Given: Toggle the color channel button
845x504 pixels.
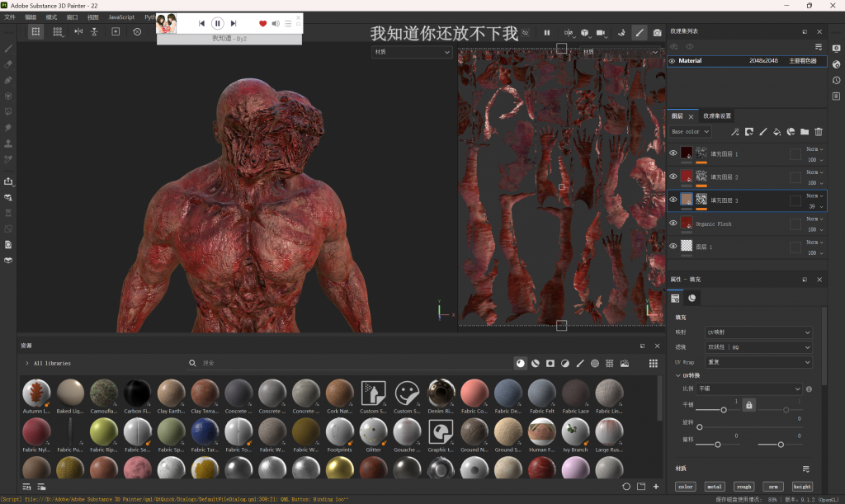Looking at the screenshot, I should 686,487.
